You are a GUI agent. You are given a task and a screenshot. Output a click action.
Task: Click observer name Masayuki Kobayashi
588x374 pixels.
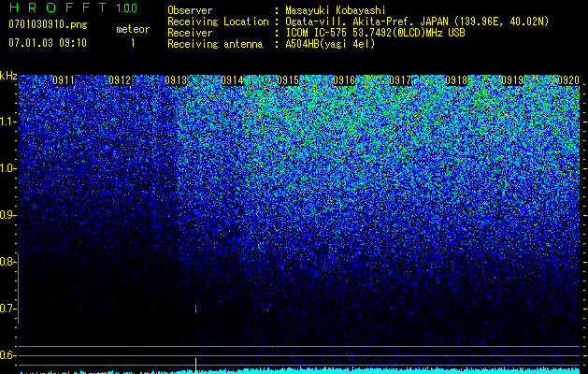point(336,10)
